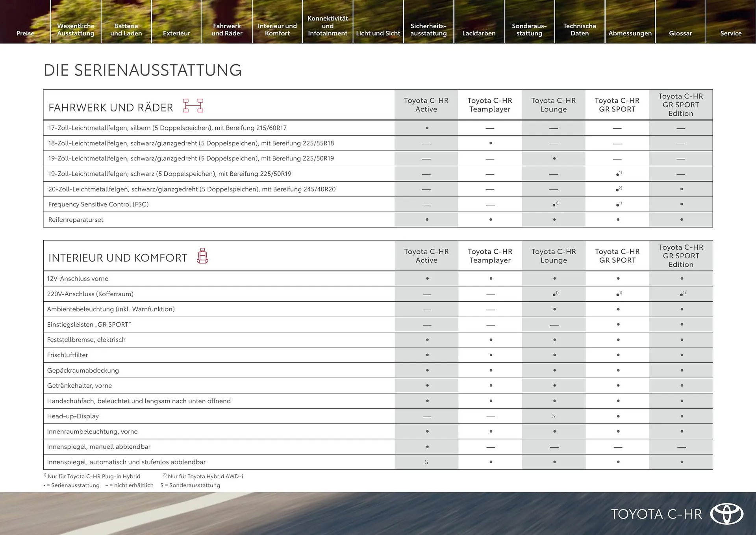The width and height of the screenshot is (756, 535).
Task: Click the Batterie und Laden tab
Action: pos(126,30)
